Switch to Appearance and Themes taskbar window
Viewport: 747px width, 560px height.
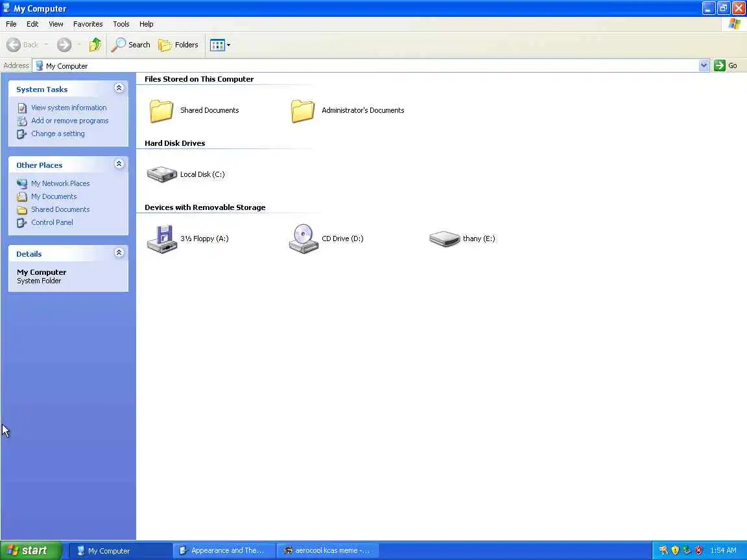pyautogui.click(x=224, y=550)
